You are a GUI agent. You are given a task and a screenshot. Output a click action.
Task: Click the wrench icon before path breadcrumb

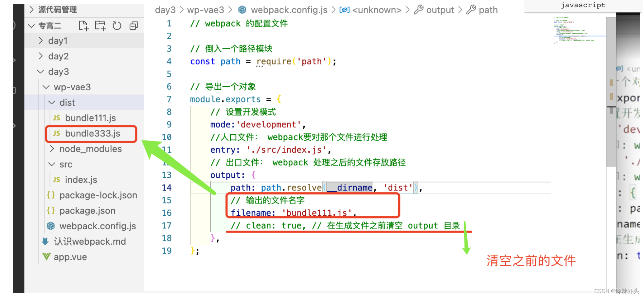click(471, 10)
